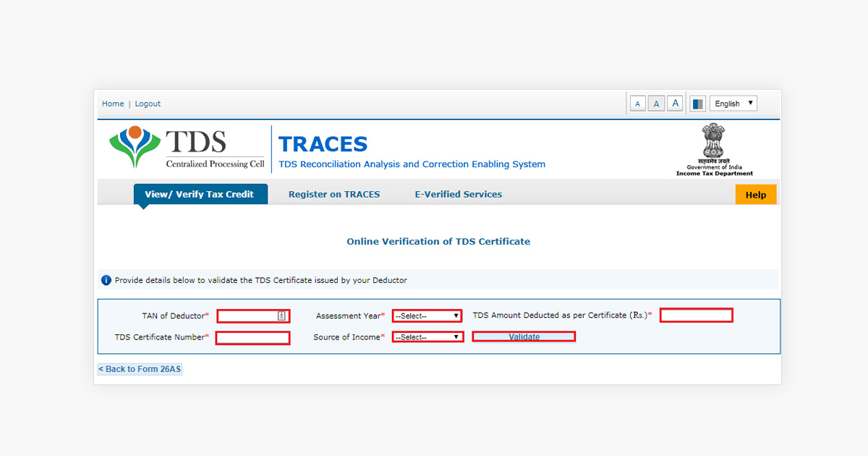Toggle the high contrast theme icon
The height and width of the screenshot is (456, 868).
click(698, 104)
